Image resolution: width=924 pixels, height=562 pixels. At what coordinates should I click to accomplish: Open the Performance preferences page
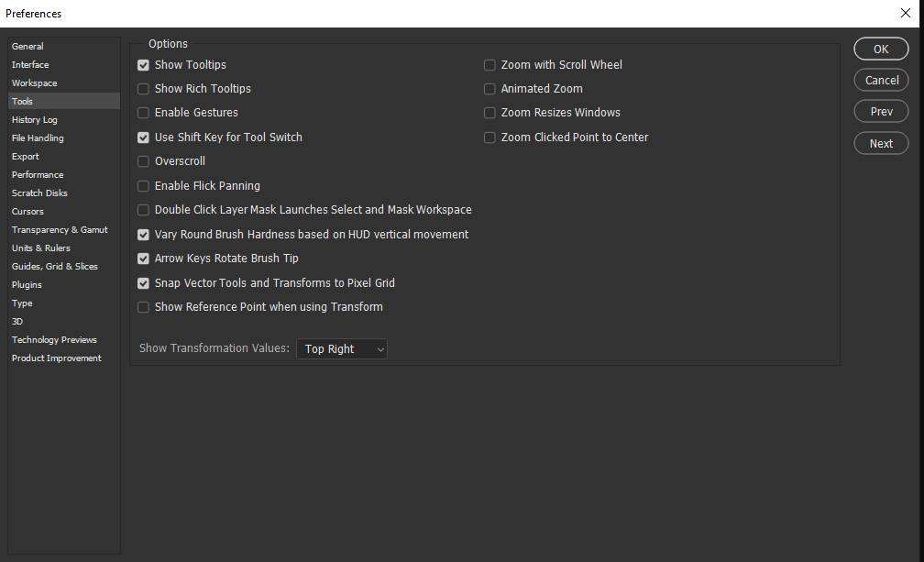pos(38,174)
